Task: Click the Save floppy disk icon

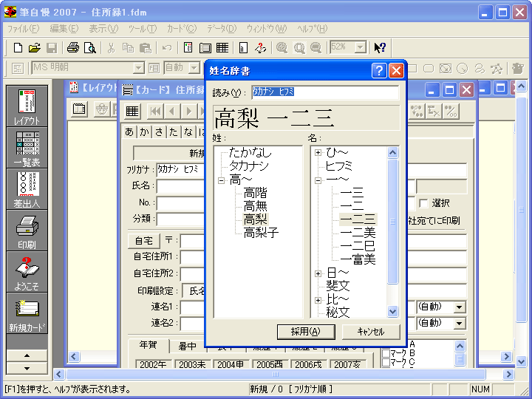Action: coord(52,47)
